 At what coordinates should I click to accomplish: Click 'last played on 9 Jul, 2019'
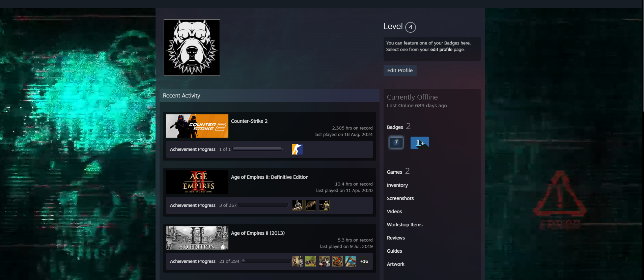pos(346,247)
